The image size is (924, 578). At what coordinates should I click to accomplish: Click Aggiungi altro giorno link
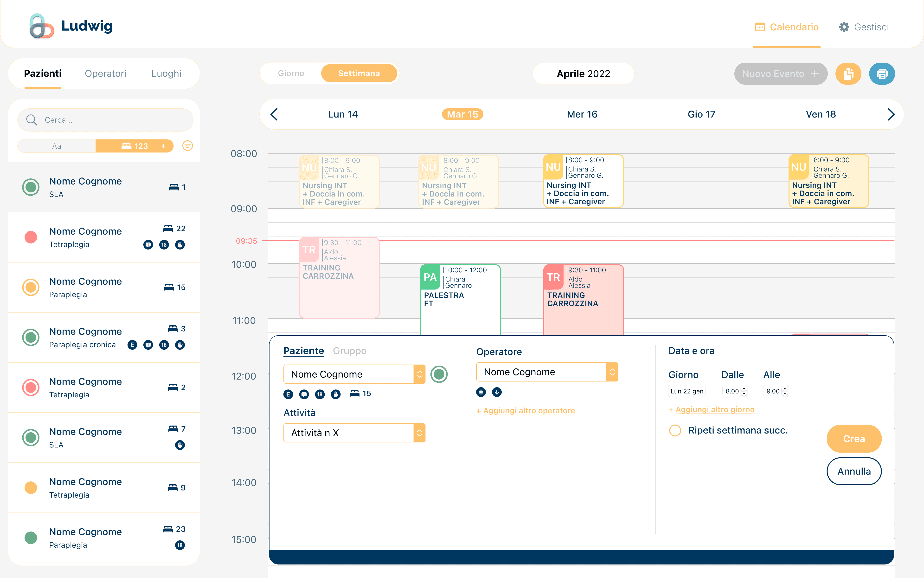coord(712,410)
